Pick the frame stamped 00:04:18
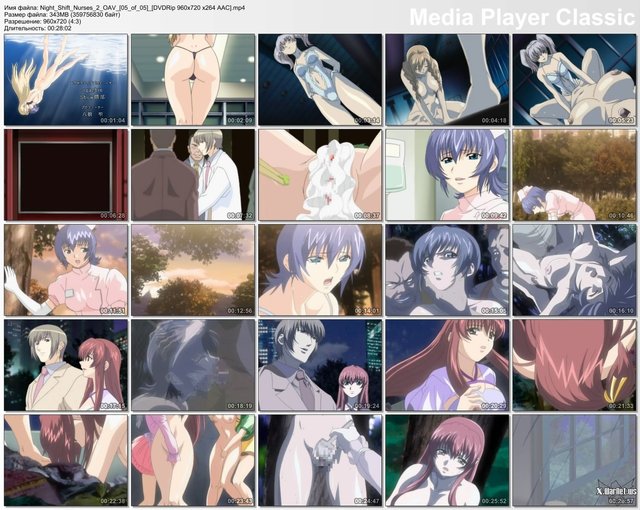The height and width of the screenshot is (510, 640). point(447,80)
